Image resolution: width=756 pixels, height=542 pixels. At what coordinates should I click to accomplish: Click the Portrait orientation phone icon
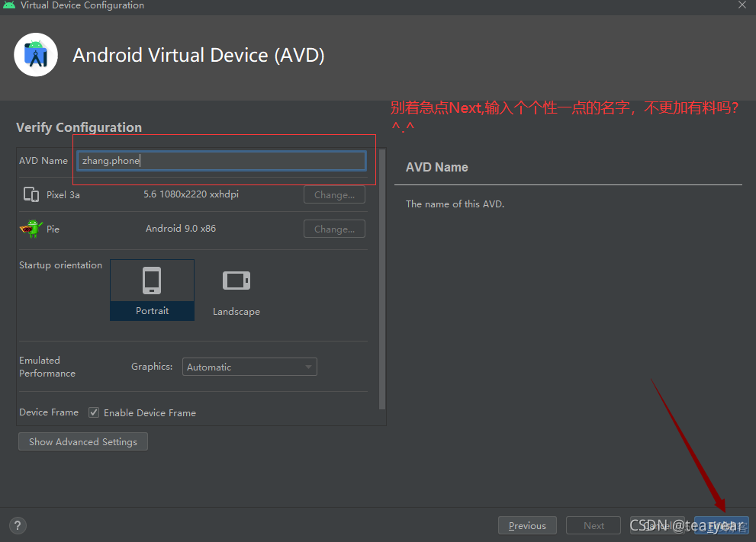tap(152, 281)
